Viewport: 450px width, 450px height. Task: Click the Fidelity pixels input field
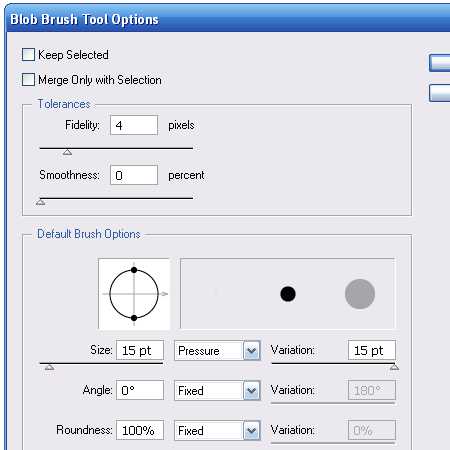click(134, 125)
